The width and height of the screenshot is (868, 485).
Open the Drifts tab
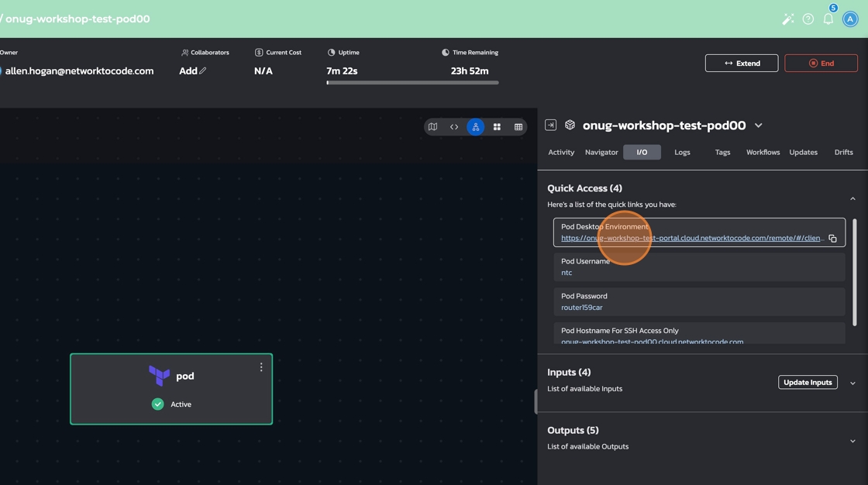(844, 153)
